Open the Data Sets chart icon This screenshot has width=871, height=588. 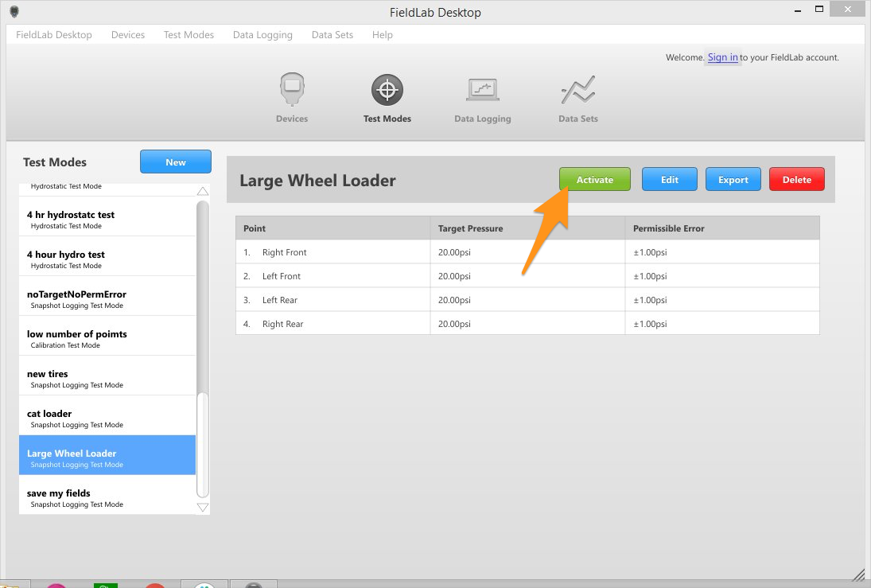click(577, 89)
